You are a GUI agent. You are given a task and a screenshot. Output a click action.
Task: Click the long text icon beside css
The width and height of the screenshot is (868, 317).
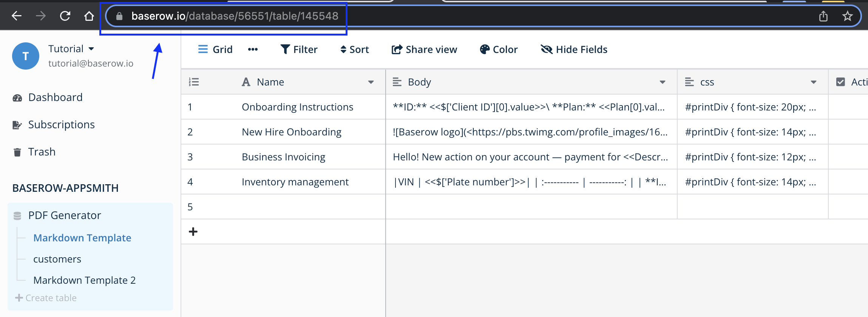pyautogui.click(x=689, y=82)
